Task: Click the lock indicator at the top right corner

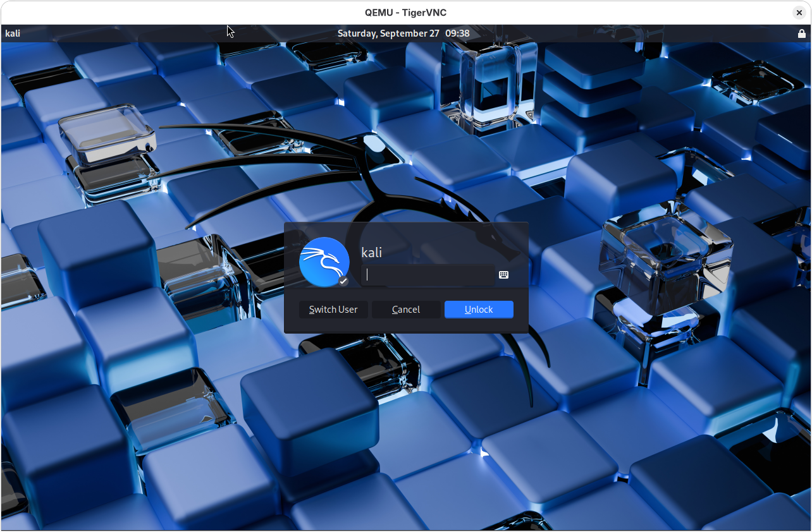Action: pos(802,33)
